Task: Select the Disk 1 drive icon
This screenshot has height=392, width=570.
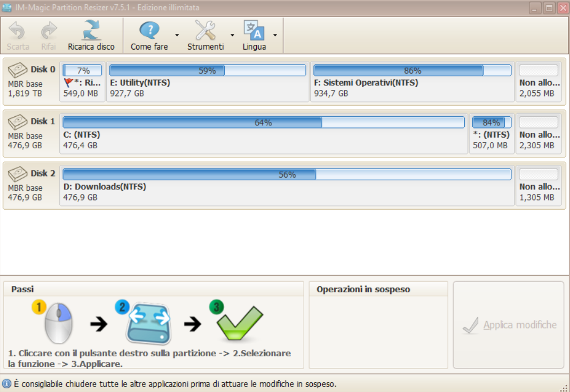Action: tap(18, 122)
